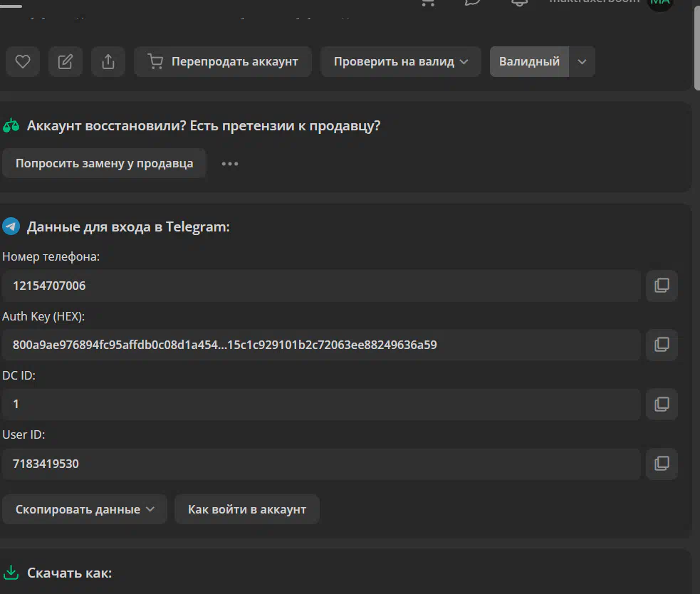The height and width of the screenshot is (594, 700).
Task: Click the Auth Key HEX field
Action: (x=321, y=345)
